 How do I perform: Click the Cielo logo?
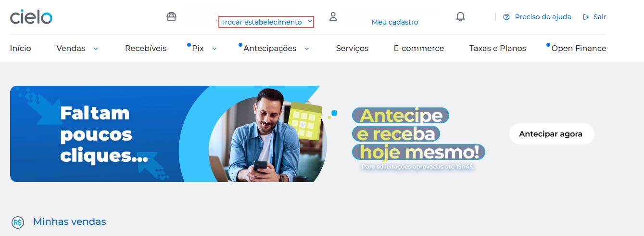pyautogui.click(x=31, y=16)
